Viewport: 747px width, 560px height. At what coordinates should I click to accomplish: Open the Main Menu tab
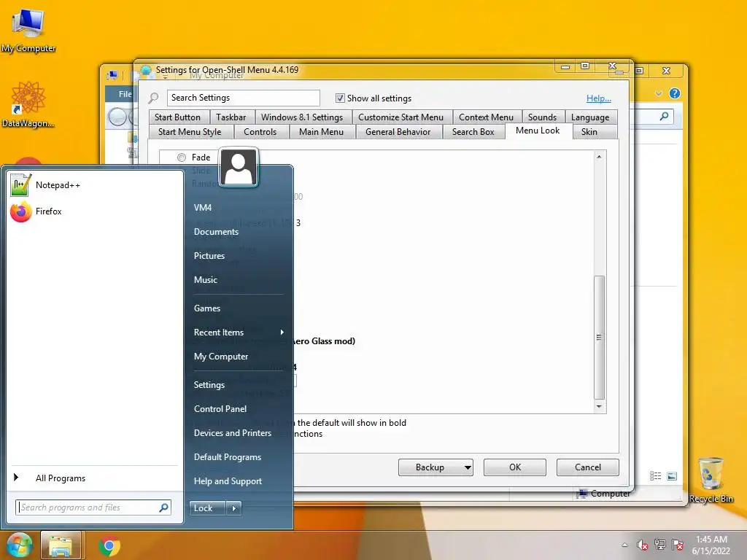321,132
